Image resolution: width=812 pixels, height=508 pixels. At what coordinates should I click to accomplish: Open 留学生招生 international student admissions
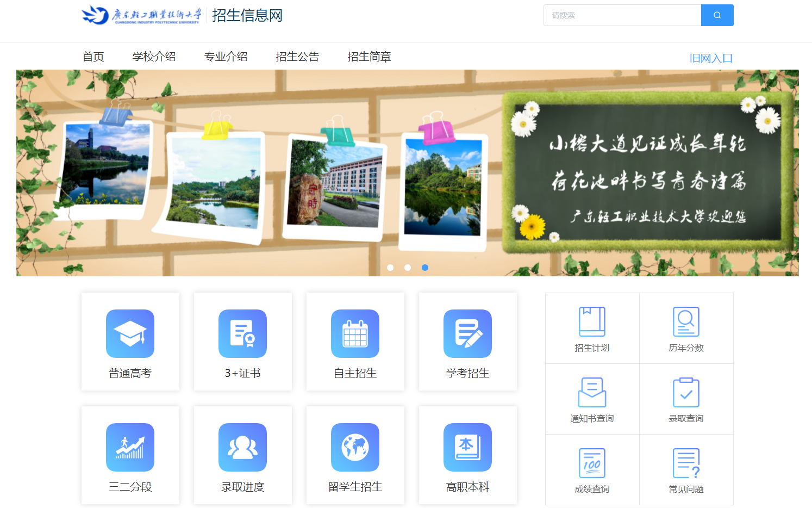355,455
